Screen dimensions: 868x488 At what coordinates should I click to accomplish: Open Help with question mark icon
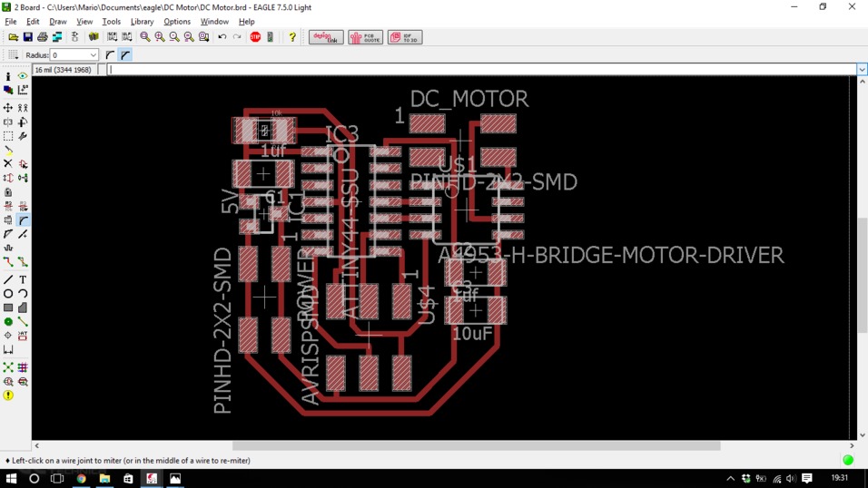[291, 37]
